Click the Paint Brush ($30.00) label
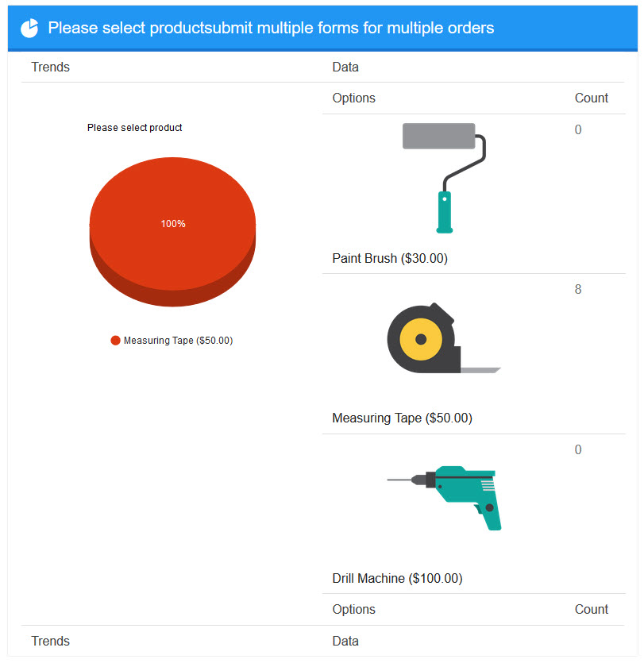Screen dimensions: 644x663 pyautogui.click(x=390, y=258)
